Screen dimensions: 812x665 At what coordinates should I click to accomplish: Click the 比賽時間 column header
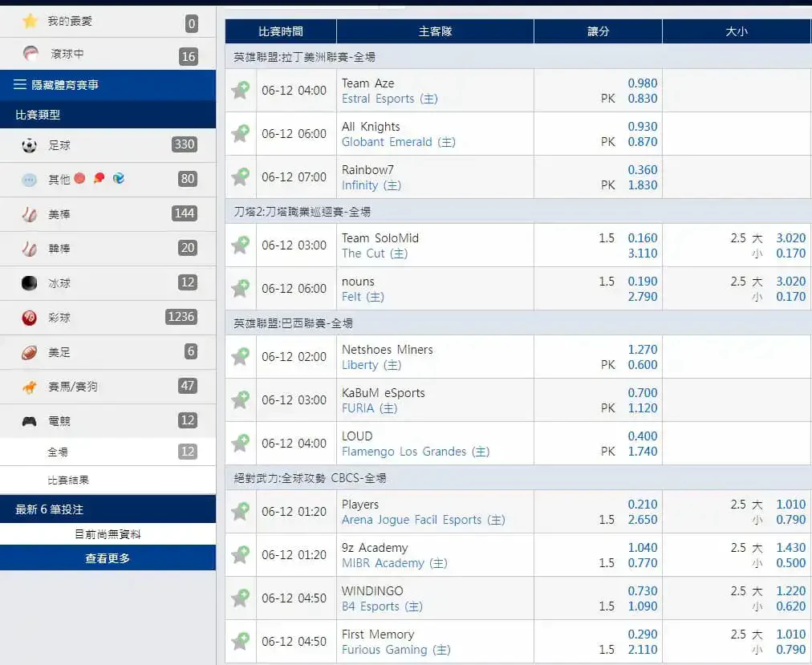pos(281,31)
